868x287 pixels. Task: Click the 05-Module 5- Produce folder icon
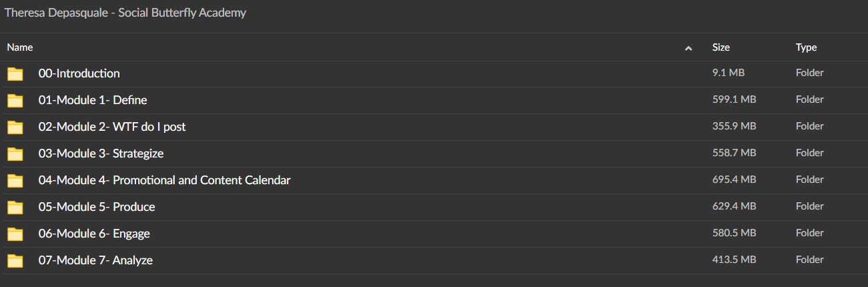click(x=15, y=208)
